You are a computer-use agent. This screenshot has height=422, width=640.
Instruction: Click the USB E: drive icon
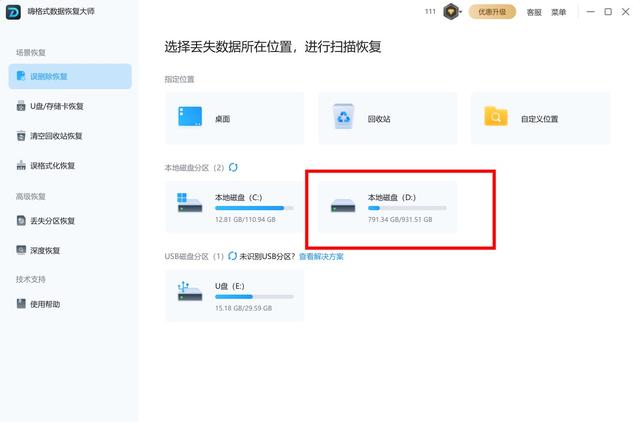click(190, 291)
